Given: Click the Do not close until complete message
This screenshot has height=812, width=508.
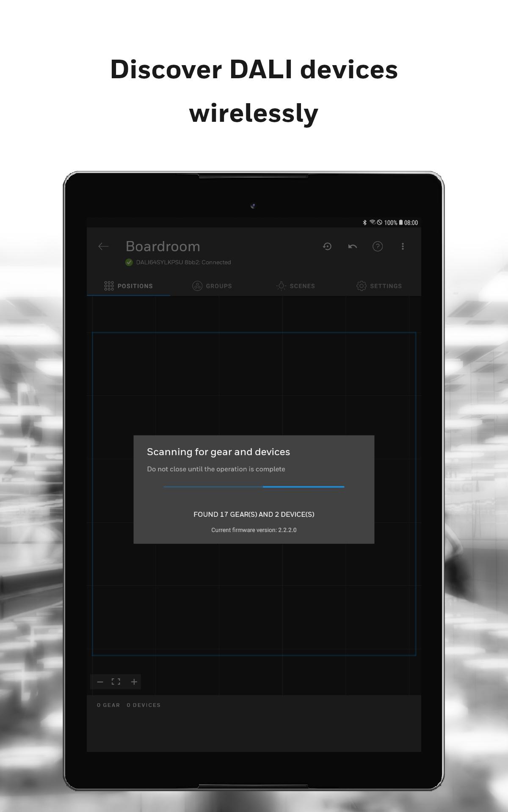Looking at the screenshot, I should [x=216, y=469].
